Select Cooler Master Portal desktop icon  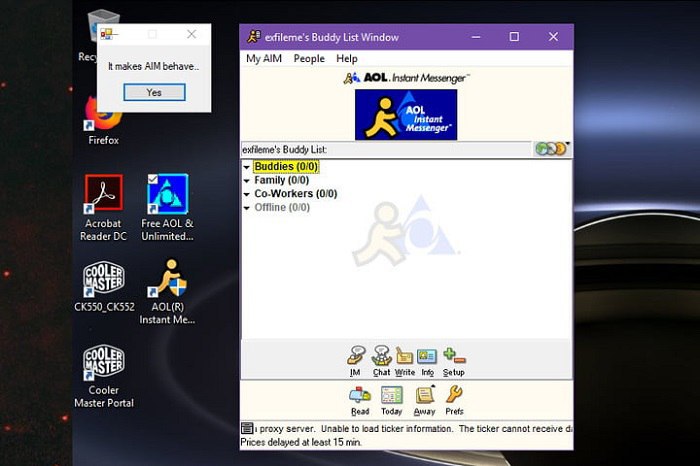tap(104, 376)
